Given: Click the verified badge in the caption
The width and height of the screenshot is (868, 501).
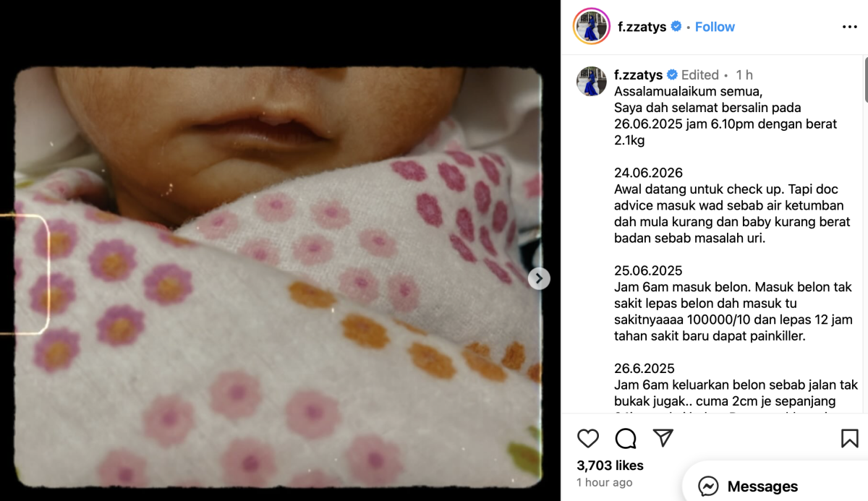Looking at the screenshot, I should [x=671, y=74].
